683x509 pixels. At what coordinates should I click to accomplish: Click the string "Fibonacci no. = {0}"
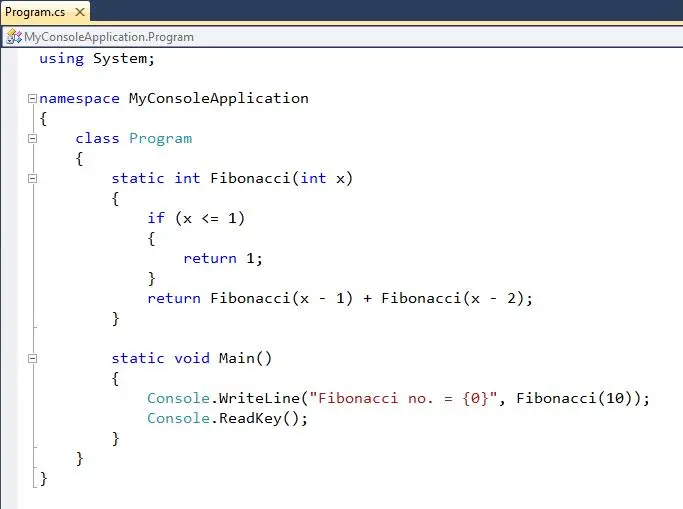coord(403,398)
